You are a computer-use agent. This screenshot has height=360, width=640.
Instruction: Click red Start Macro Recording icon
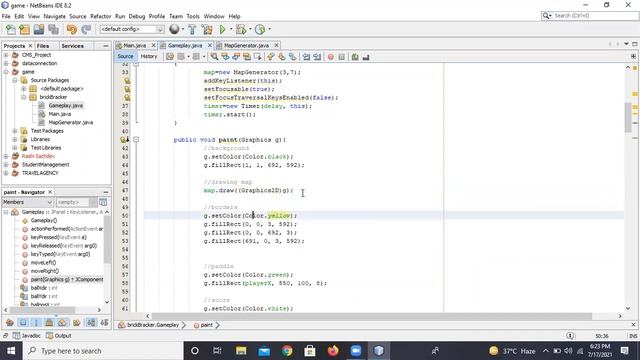[x=331, y=57]
